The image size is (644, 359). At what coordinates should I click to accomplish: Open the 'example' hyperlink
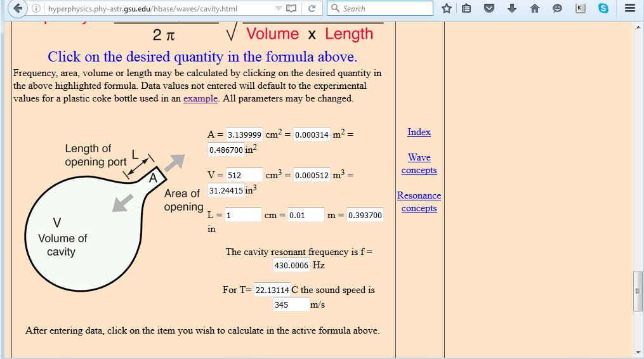[200, 98]
